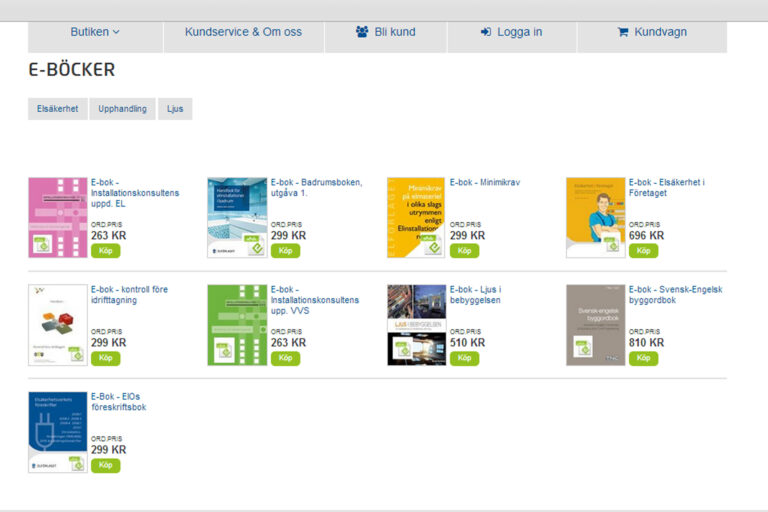Screen dimensions: 768x512
Task: Open green Installationskonsultens VVS cover
Action: (237, 325)
